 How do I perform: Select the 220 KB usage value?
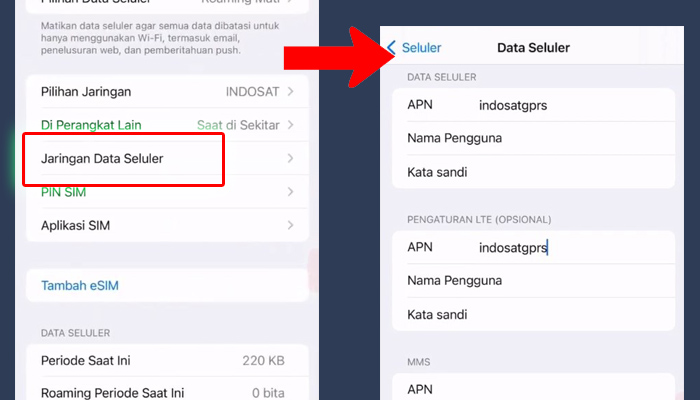pos(263,361)
